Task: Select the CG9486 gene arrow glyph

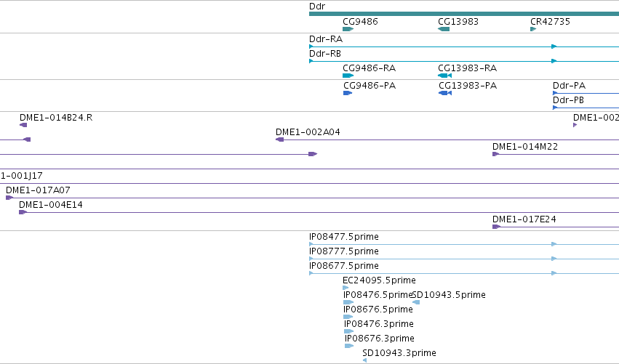Action: tap(348, 29)
